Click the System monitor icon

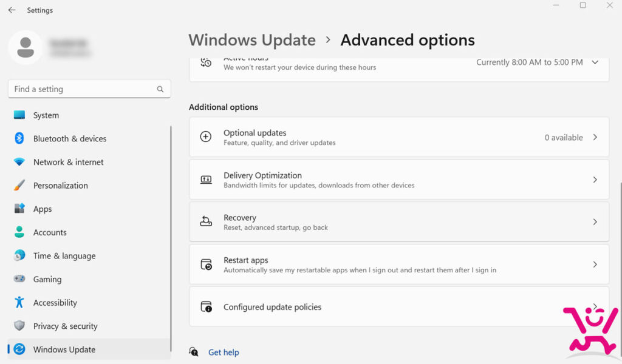pyautogui.click(x=19, y=115)
